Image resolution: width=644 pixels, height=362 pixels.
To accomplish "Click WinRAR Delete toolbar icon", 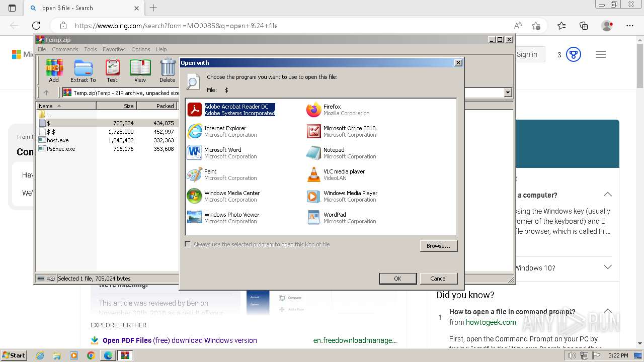I will pos(168,71).
